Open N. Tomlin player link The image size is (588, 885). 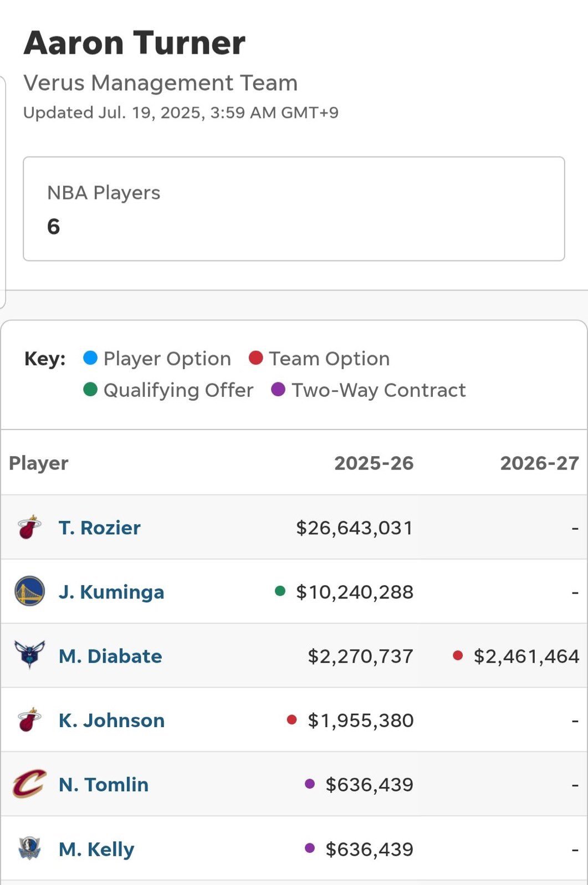104,785
